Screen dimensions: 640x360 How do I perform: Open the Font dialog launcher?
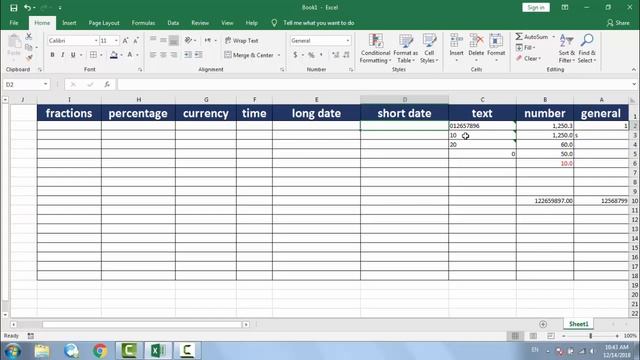[140, 70]
